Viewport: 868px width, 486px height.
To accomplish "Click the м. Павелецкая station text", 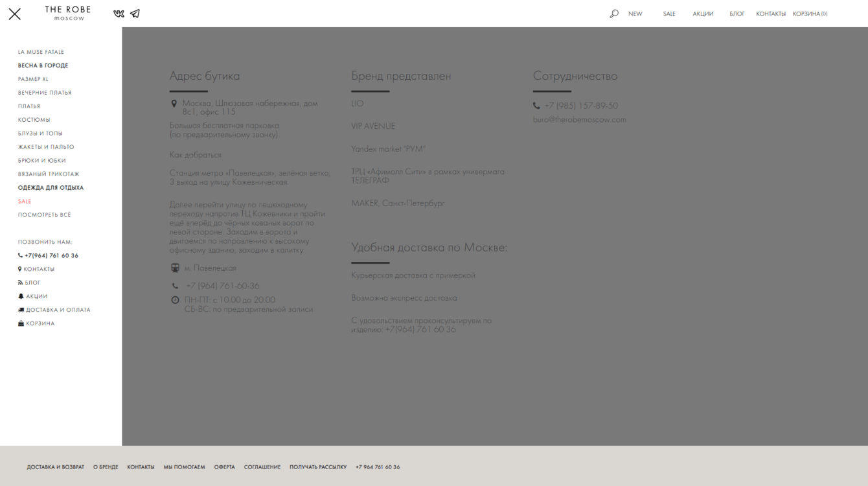I will 211,268.
